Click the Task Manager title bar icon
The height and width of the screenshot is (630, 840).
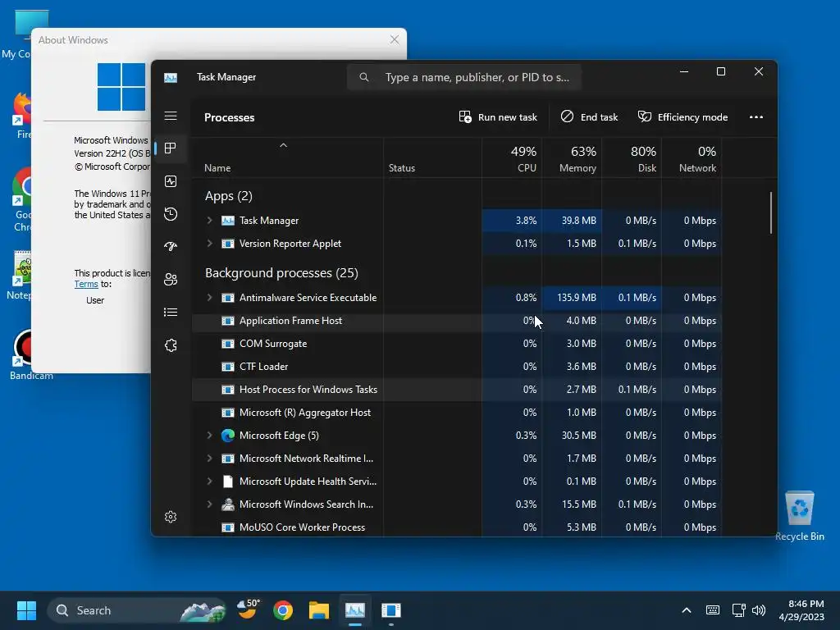click(x=171, y=78)
